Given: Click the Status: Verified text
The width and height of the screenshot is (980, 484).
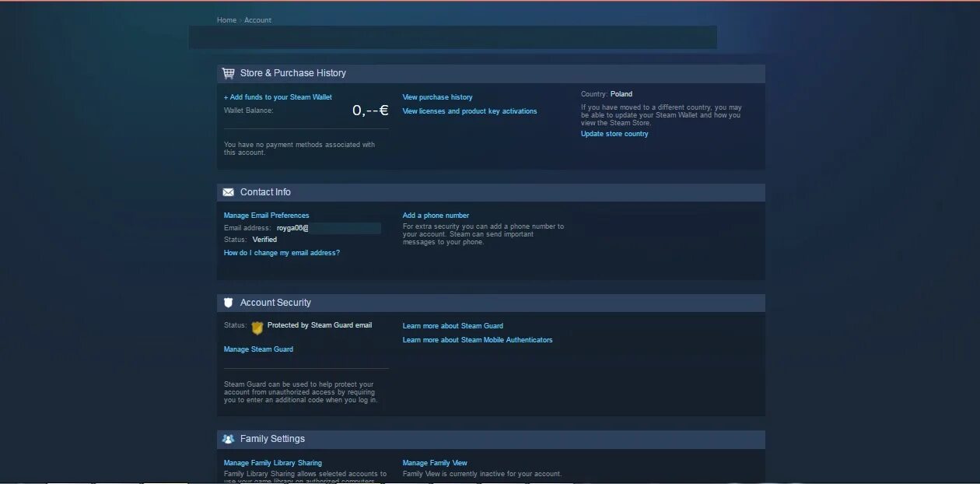Looking at the screenshot, I should (250, 240).
